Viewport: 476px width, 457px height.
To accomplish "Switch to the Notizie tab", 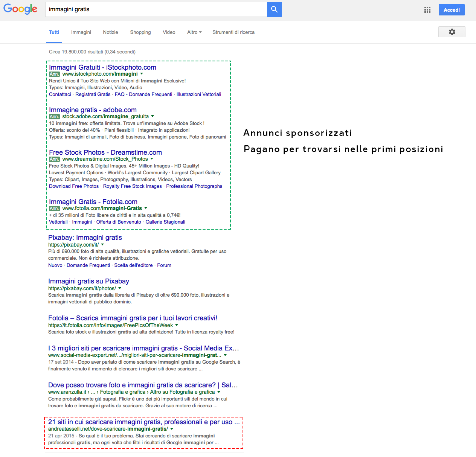I will [x=111, y=32].
